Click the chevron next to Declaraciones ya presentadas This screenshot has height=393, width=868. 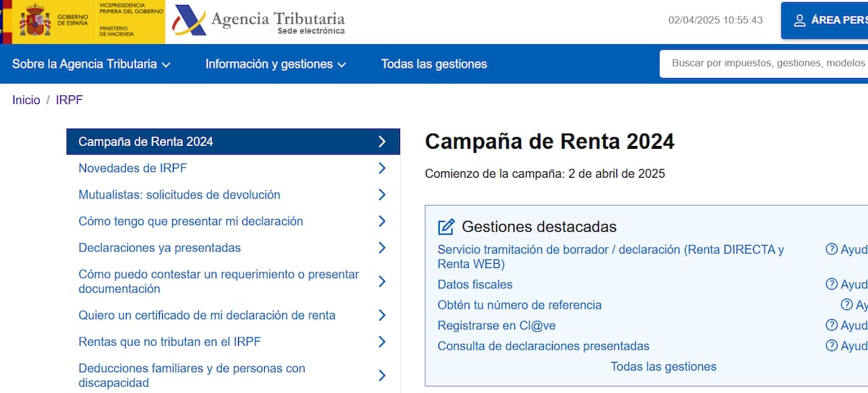pyautogui.click(x=382, y=248)
